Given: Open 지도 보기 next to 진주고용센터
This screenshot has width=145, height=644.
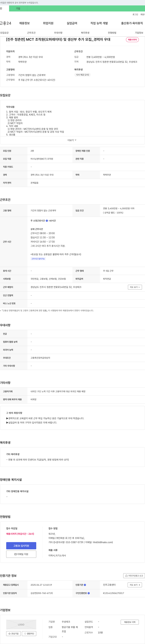Looking at the screenshot, I should [x=135, y=585].
